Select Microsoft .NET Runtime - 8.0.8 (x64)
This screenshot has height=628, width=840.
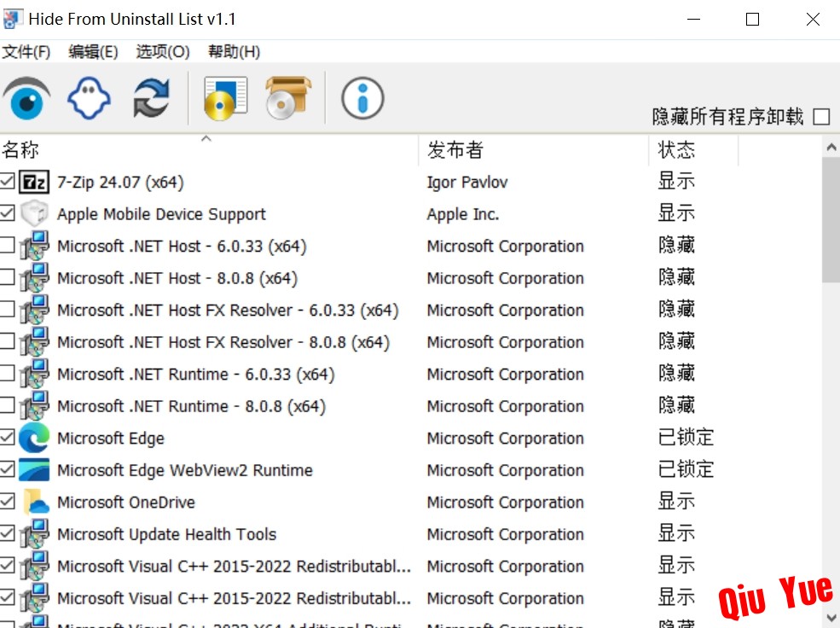point(191,406)
